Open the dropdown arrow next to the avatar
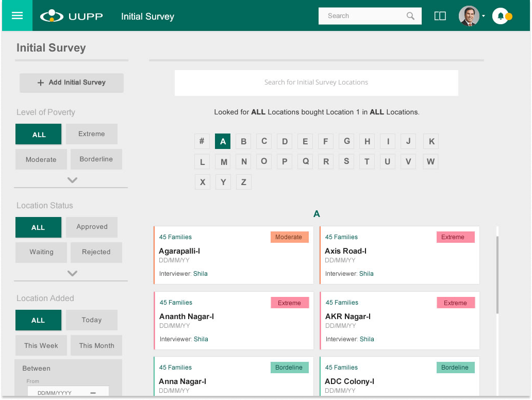 (484, 16)
